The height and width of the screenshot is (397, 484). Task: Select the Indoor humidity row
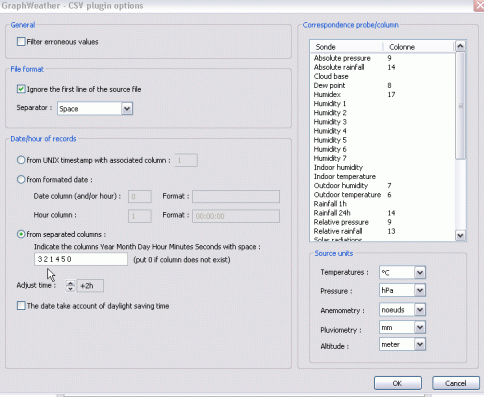pos(382,167)
